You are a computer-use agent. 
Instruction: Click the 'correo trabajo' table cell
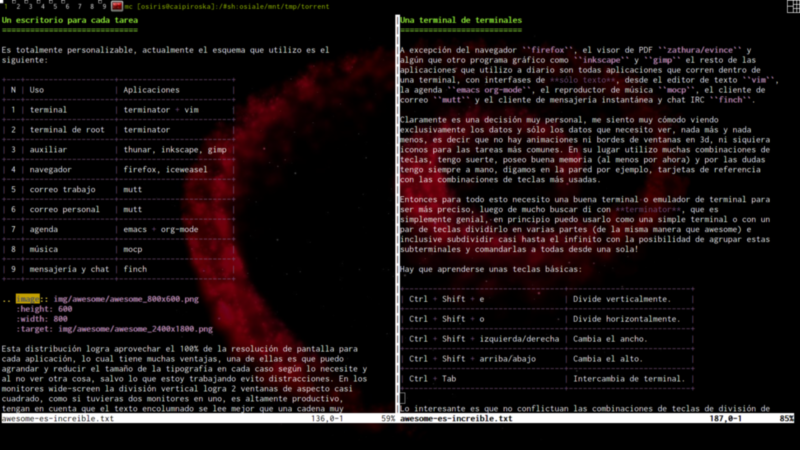click(x=62, y=189)
